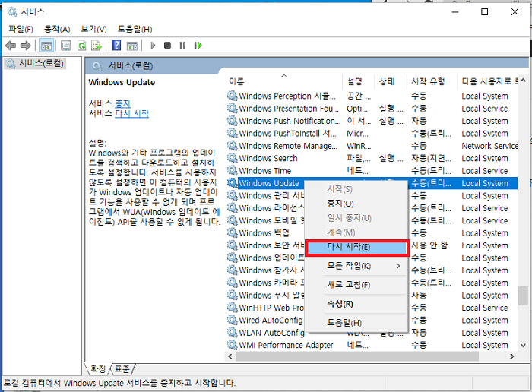Screen dimensions: 532x392
Task: Click the Export list toolbar icon
Action: tap(97, 45)
